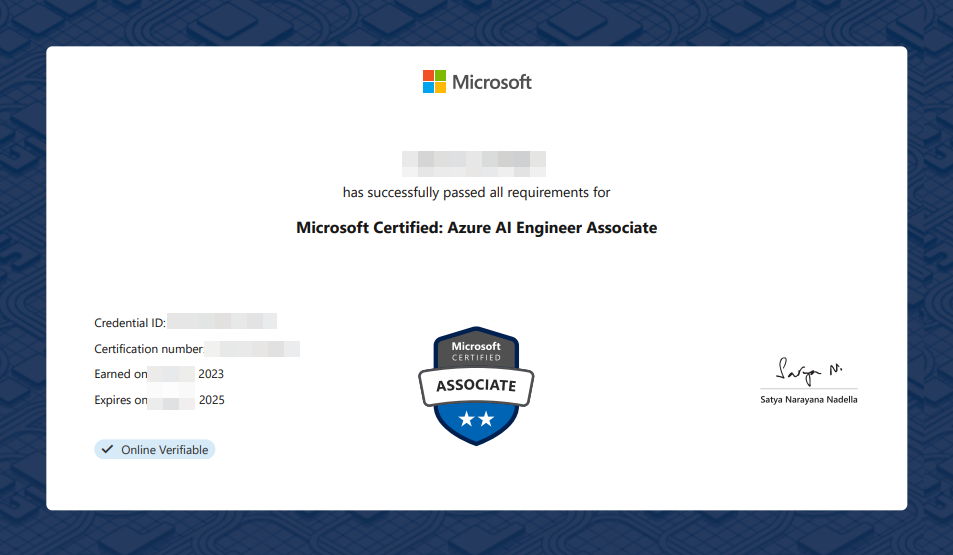Select the Azure AI Engineer Associate title
Screen dimensions: 953x555
pyautogui.click(x=476, y=228)
